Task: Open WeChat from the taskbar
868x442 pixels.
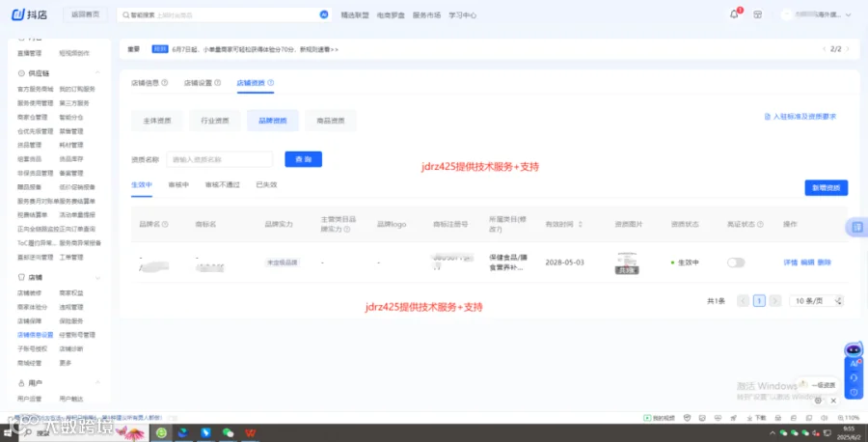Action: point(228,432)
